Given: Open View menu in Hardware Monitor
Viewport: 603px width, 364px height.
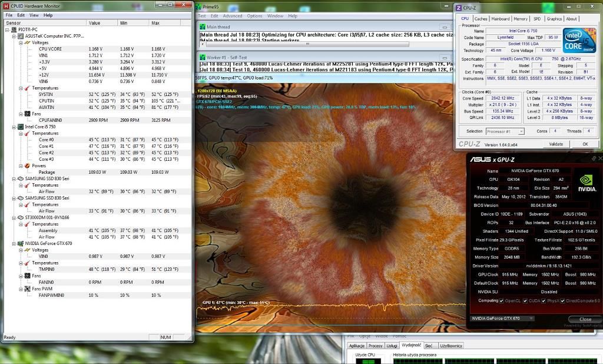Looking at the screenshot, I should click(34, 15).
